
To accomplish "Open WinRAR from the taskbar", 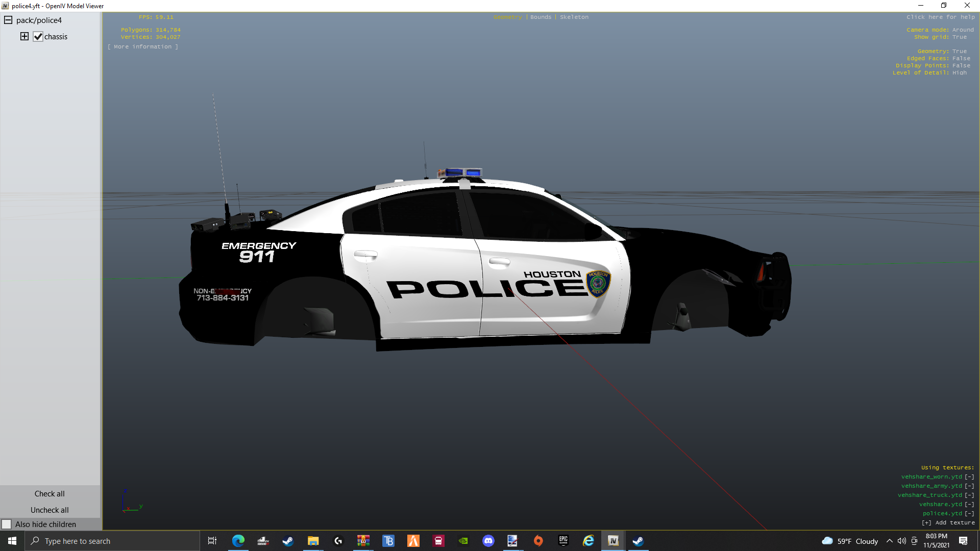I will click(x=363, y=541).
